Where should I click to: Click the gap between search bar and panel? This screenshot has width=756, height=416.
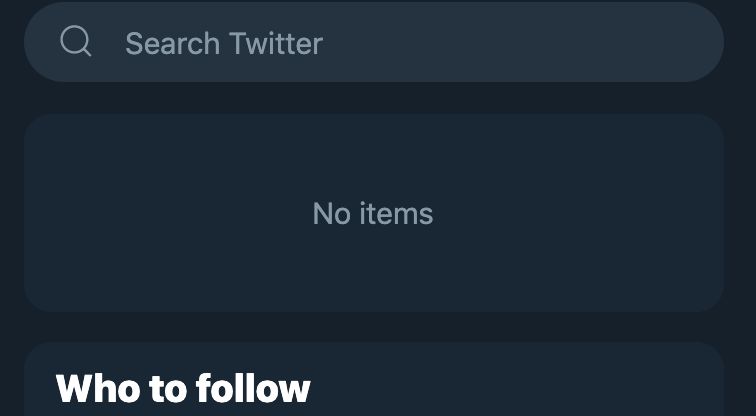(x=372, y=98)
